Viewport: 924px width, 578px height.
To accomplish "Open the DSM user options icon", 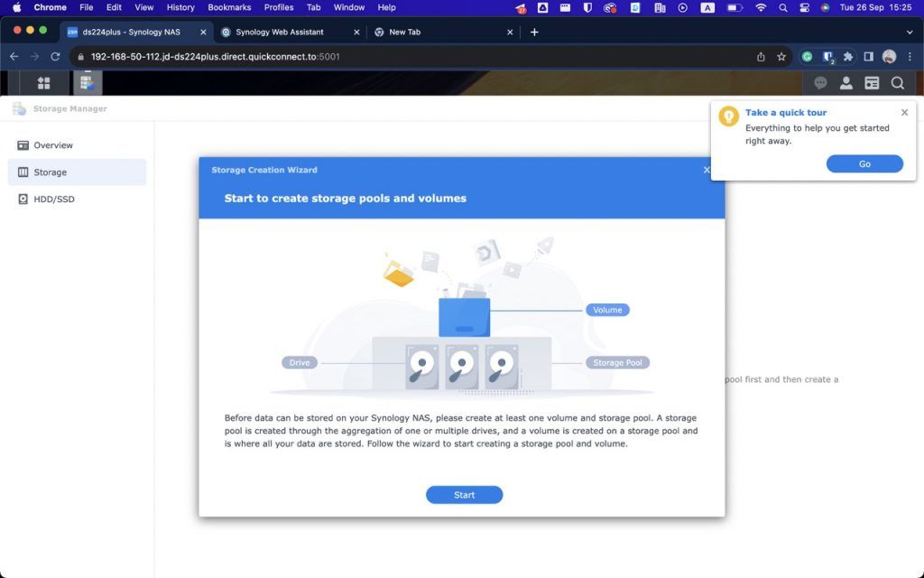I will (x=846, y=83).
